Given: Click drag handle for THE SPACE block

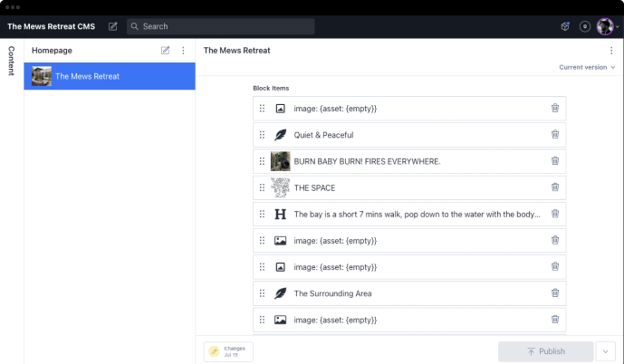Looking at the screenshot, I should tap(262, 187).
